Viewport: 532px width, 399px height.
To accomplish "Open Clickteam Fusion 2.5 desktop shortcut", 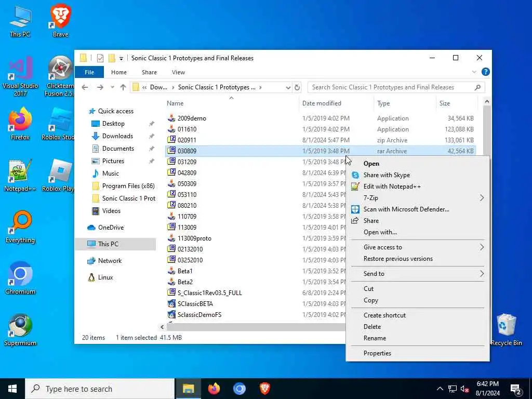I will coord(60,76).
